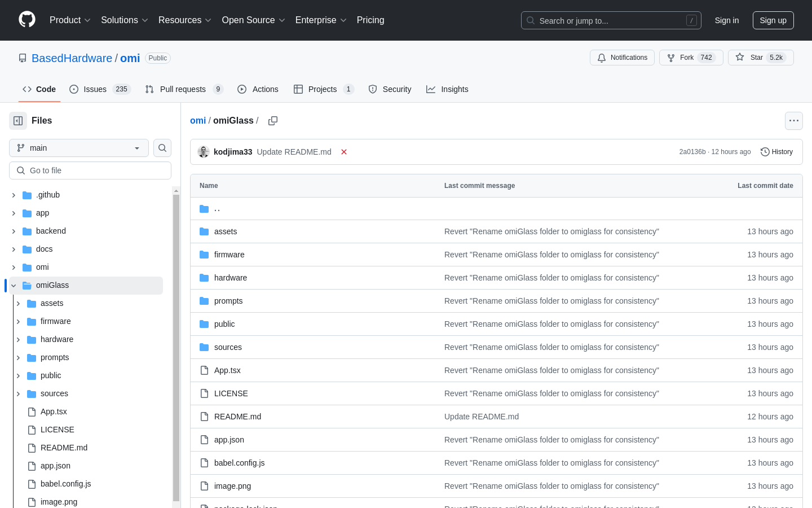
Task: View commit history
Action: tap(777, 152)
